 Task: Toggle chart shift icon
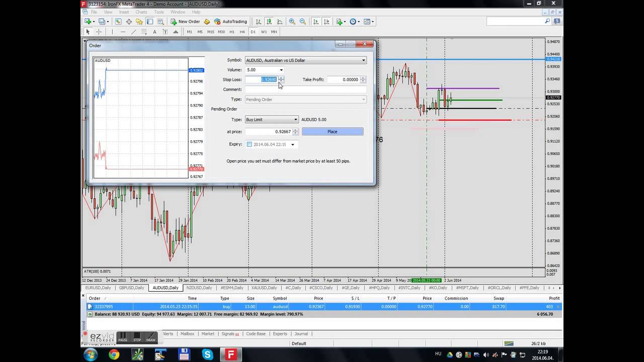[x=327, y=22]
